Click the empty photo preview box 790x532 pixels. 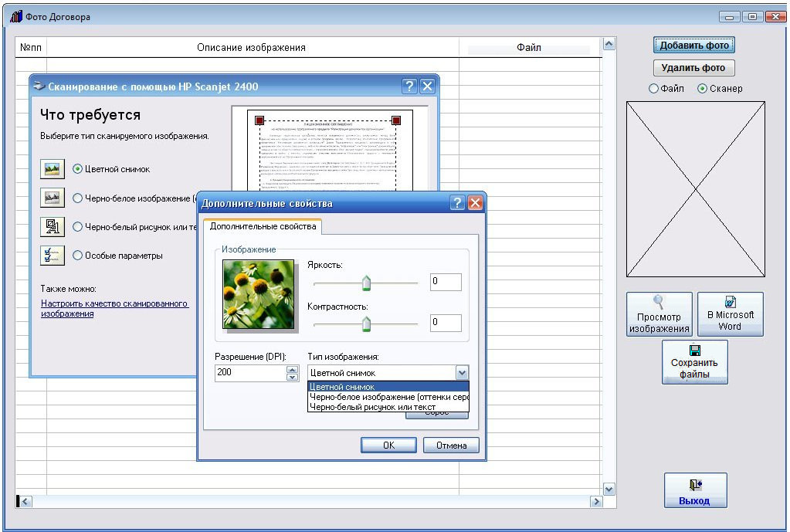pos(696,189)
